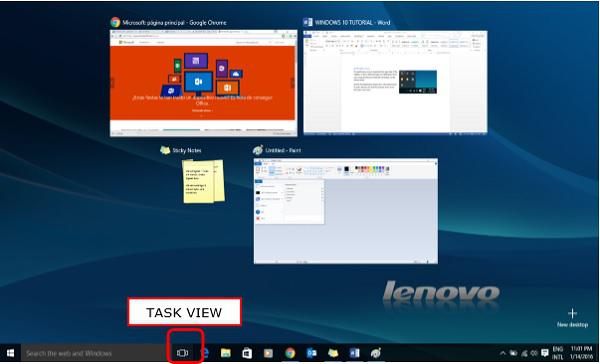Screen dimensions: 600x364
Task: Open Outlook from the taskbar
Action: (311, 353)
